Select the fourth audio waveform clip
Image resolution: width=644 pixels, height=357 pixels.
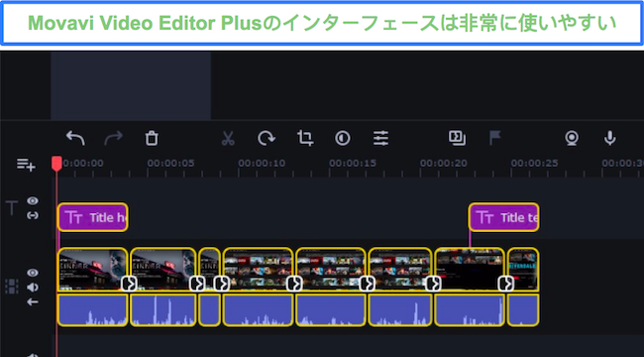pyautogui.click(x=258, y=310)
